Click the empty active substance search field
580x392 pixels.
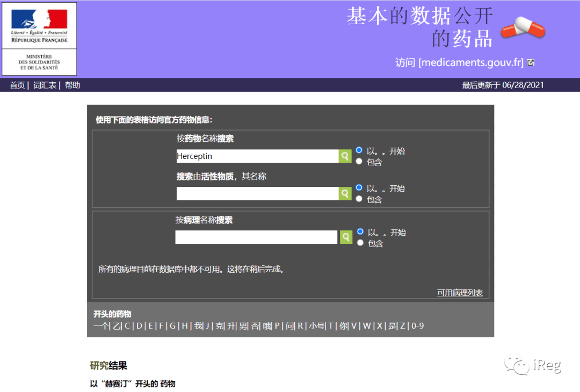pos(257,193)
